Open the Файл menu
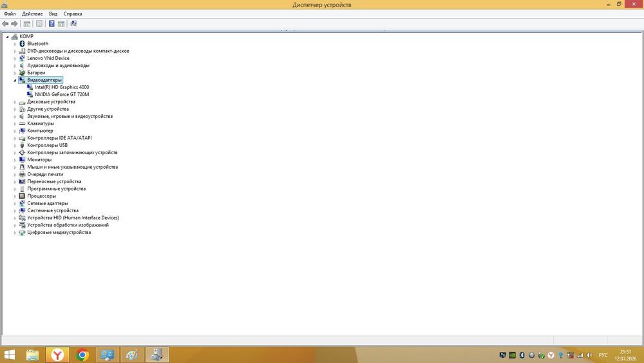This screenshot has width=644, height=363. [10, 14]
